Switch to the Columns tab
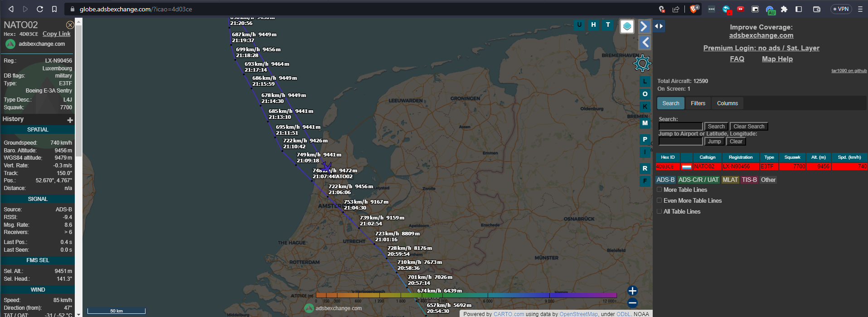This screenshot has height=317, width=868. coord(727,103)
